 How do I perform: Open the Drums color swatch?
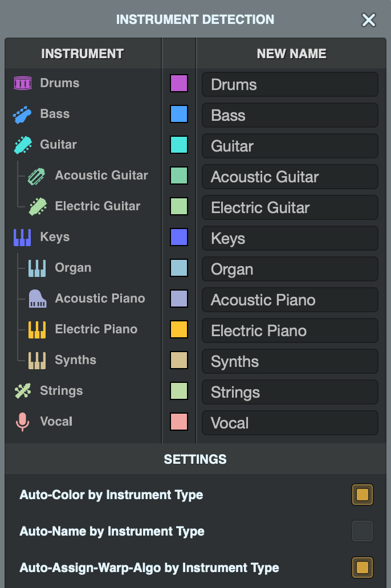point(178,84)
